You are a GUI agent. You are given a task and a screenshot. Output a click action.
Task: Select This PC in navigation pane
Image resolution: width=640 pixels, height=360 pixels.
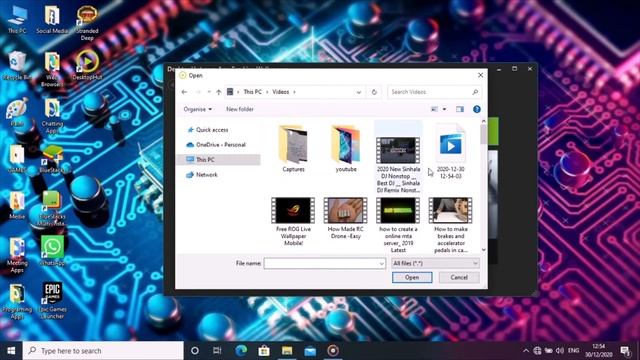click(219, 160)
